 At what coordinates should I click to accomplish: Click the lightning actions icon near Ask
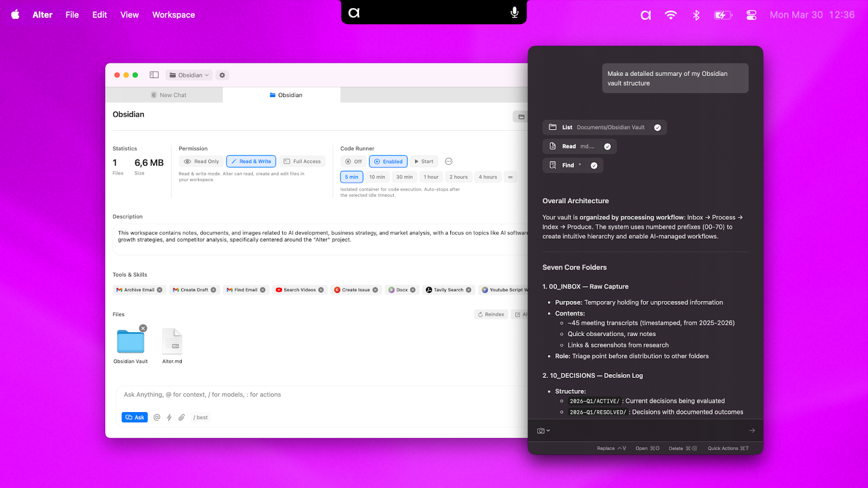(x=169, y=417)
